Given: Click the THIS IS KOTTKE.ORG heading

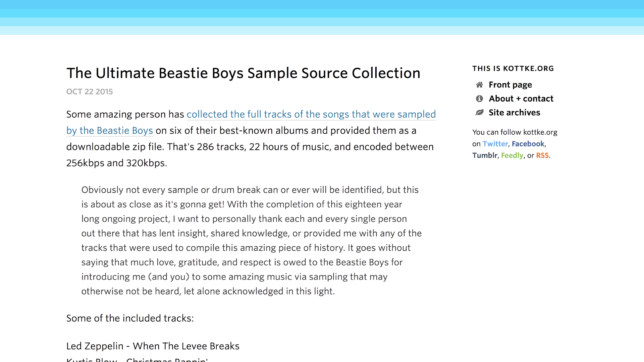Looking at the screenshot, I should pos(513,68).
